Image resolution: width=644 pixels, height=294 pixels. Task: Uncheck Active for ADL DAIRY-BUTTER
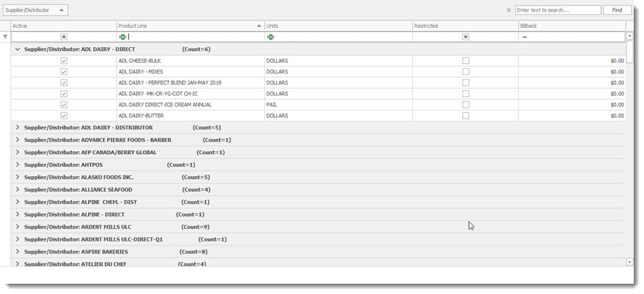(x=64, y=116)
